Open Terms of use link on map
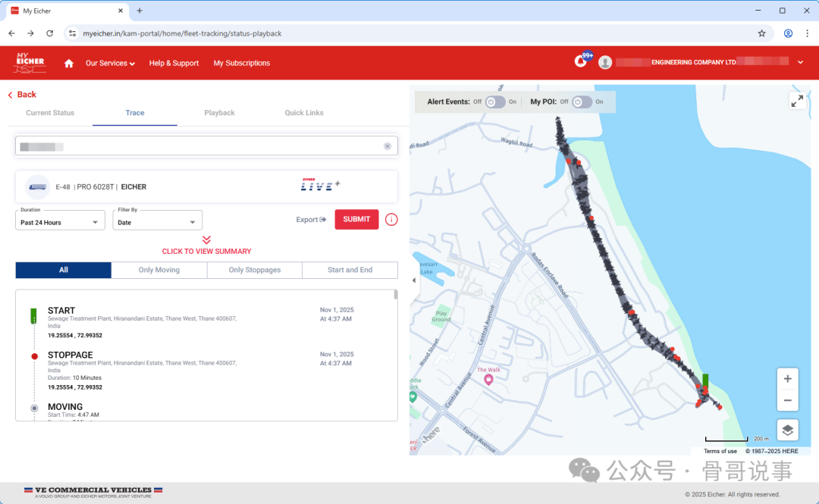 [720, 451]
